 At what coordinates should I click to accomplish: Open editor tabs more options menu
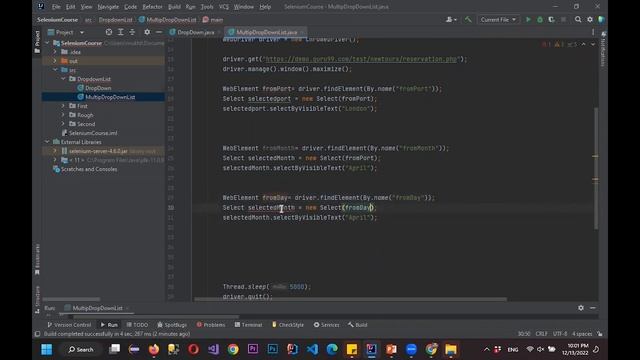click(593, 32)
